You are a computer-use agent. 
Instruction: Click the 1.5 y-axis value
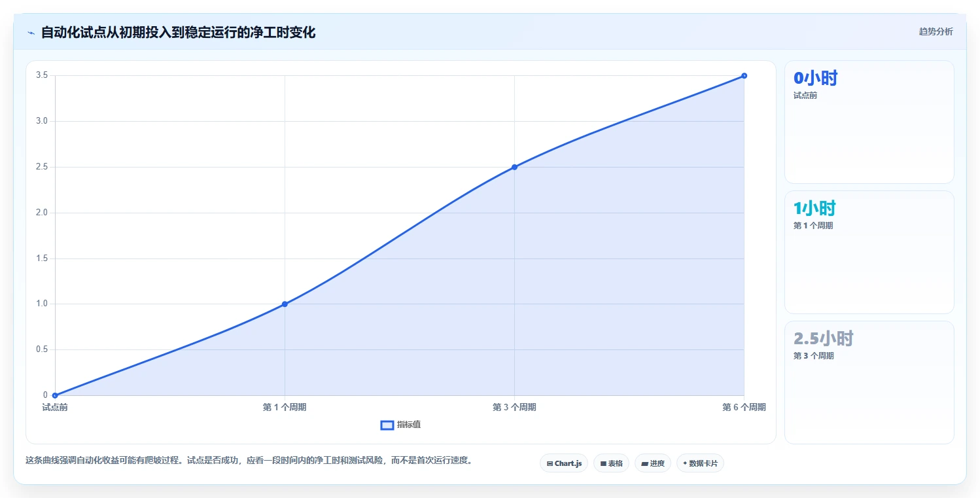coord(42,258)
